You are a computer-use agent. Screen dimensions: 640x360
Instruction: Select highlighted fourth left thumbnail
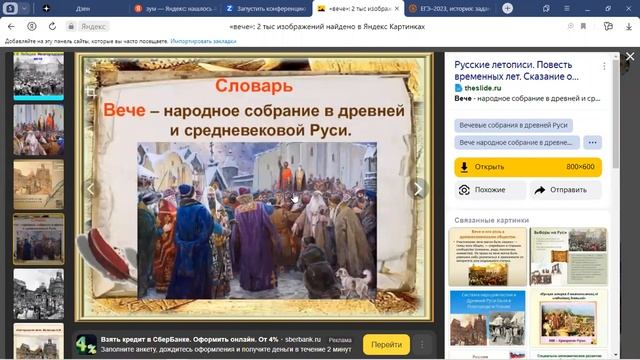pos(38,239)
